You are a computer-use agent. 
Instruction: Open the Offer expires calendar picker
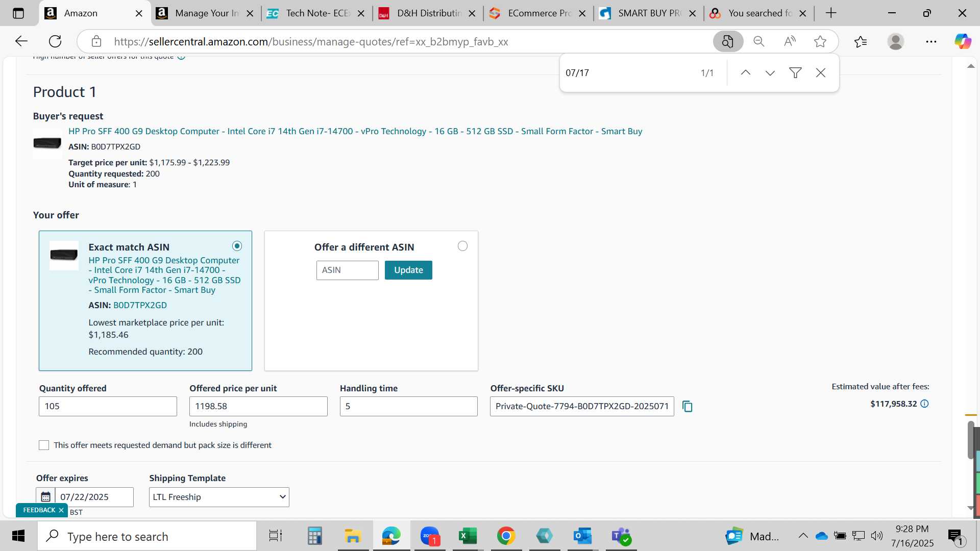tap(45, 496)
